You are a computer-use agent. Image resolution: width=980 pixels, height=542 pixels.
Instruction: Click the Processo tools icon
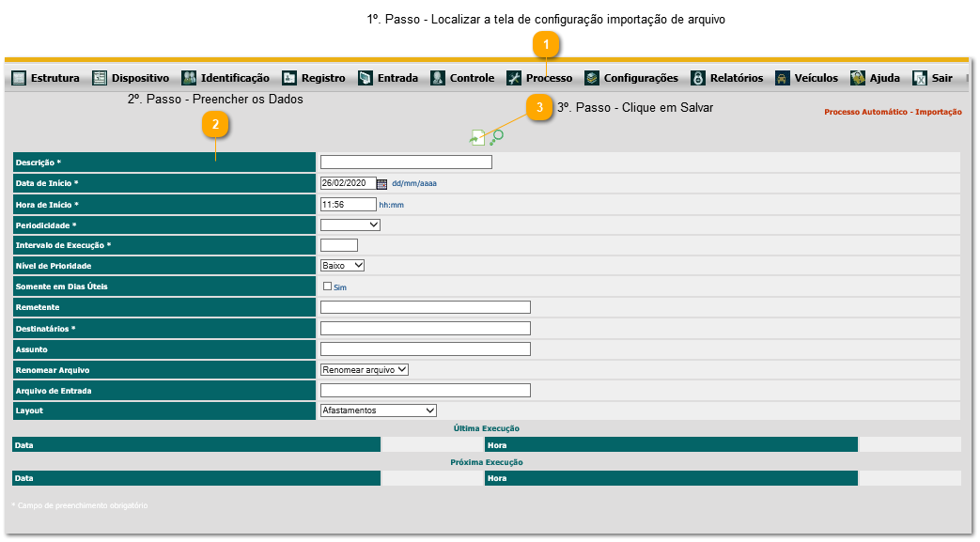coord(514,78)
